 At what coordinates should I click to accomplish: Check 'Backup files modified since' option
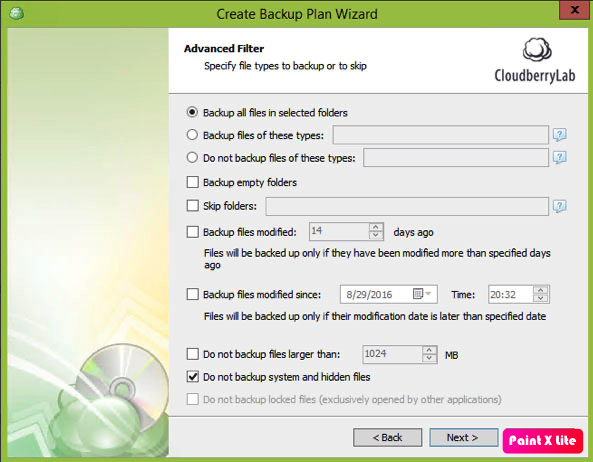[192, 294]
